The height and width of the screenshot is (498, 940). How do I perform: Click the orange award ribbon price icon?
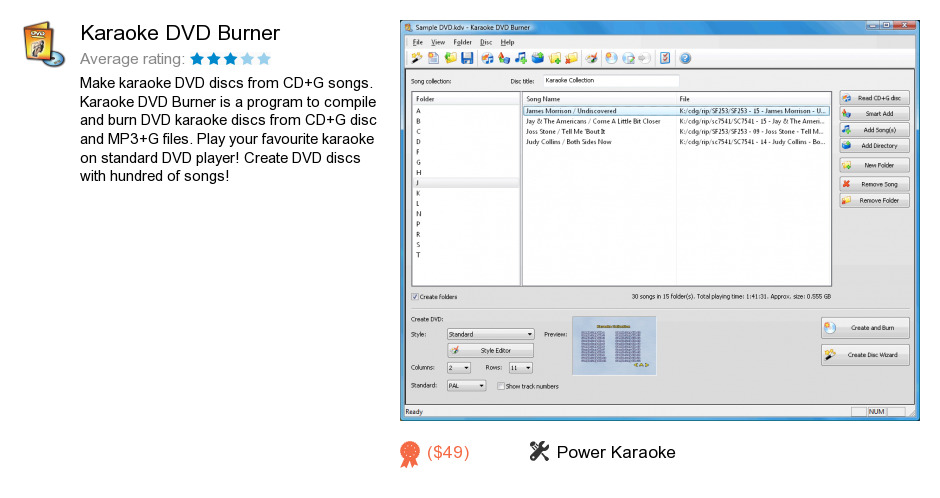click(410, 454)
